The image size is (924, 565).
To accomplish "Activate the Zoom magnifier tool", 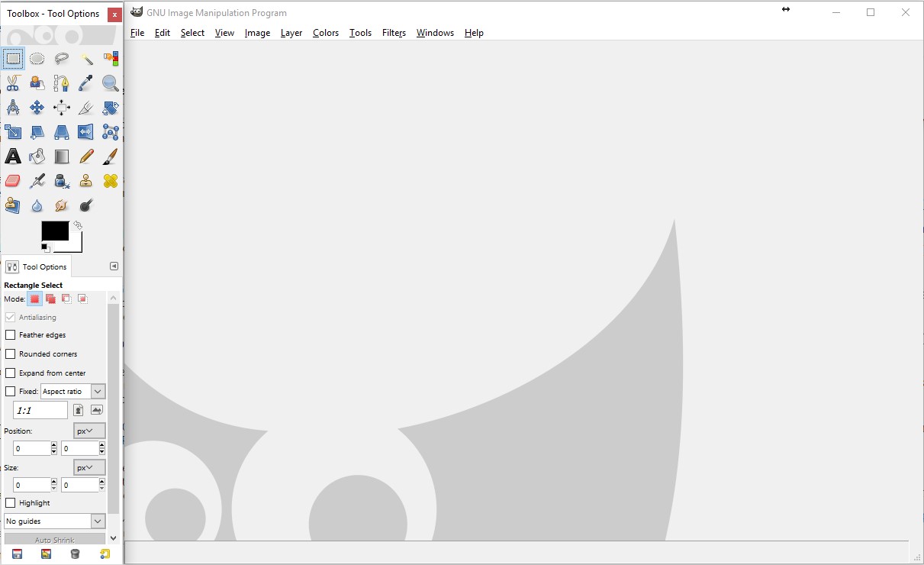I will point(111,83).
